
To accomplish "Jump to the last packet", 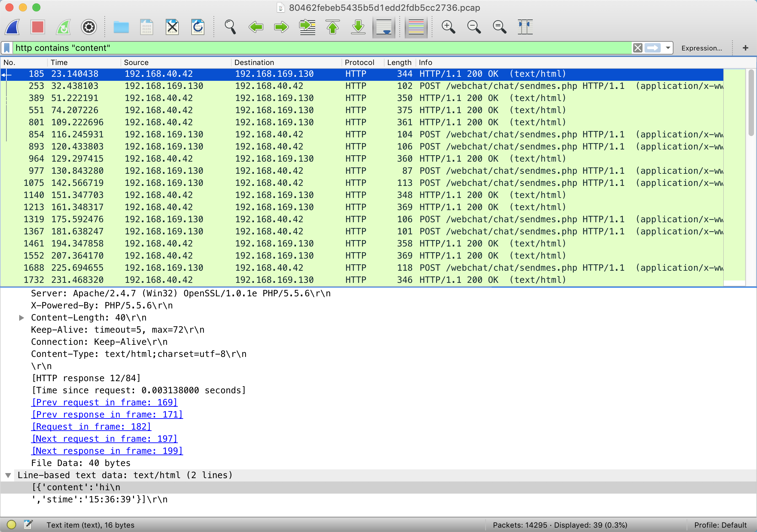I will click(358, 27).
